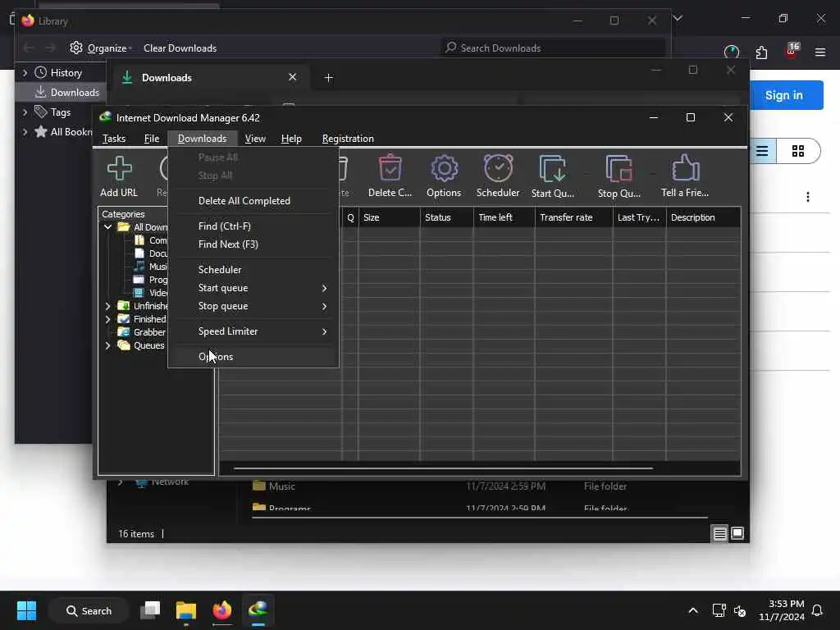Screen dimensions: 840x630
Task: Open the Help menu in IDM
Action: click(x=291, y=139)
